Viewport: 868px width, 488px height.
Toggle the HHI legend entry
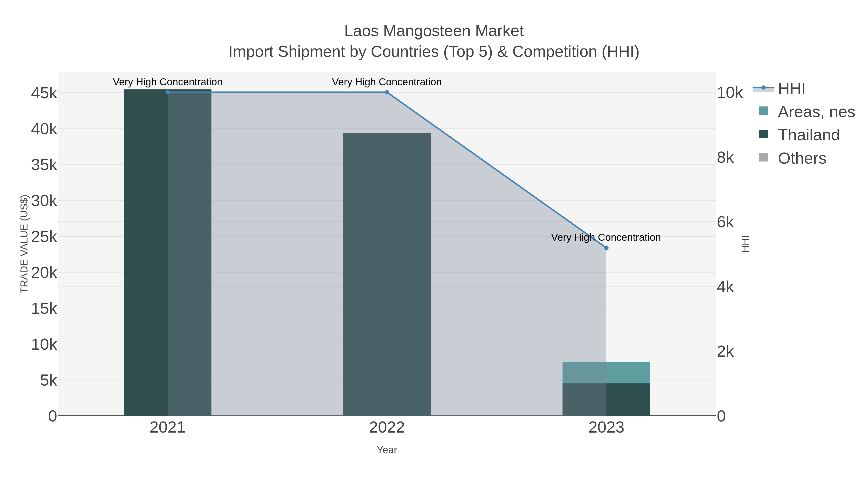pos(779,89)
